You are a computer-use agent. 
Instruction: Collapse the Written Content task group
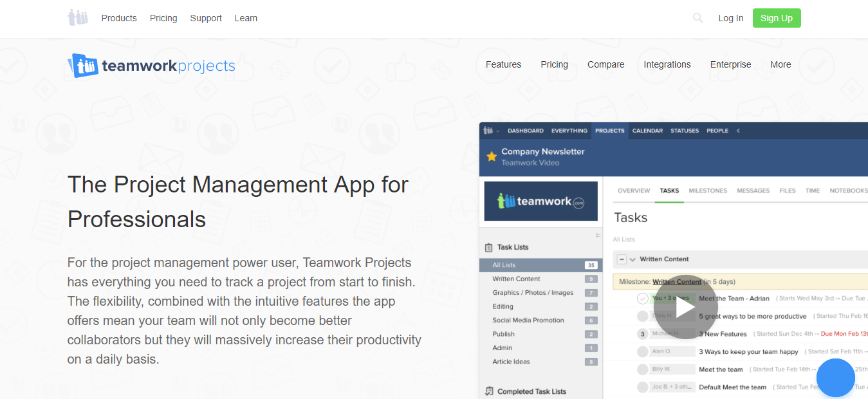click(x=622, y=259)
